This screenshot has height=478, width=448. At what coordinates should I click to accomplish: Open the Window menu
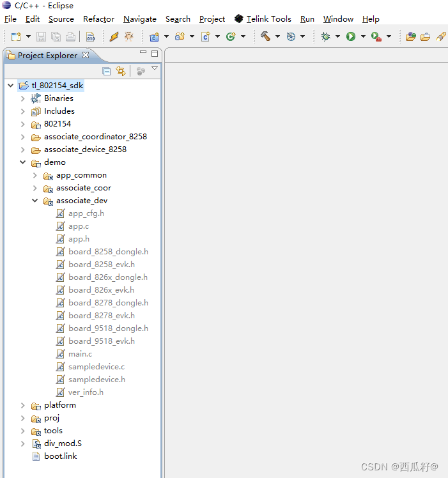338,19
